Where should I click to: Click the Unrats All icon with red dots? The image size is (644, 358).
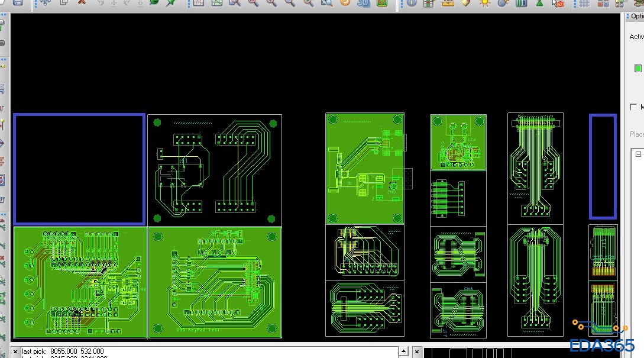(198, 2)
